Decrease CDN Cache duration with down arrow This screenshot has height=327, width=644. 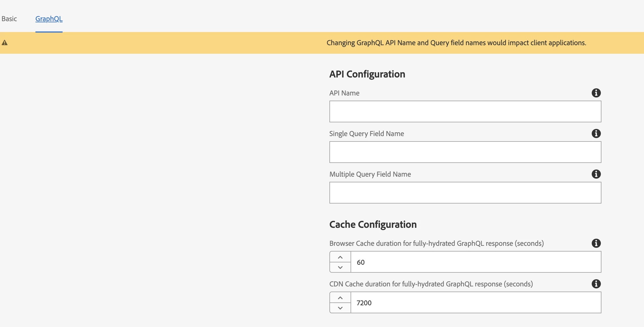tap(340, 308)
